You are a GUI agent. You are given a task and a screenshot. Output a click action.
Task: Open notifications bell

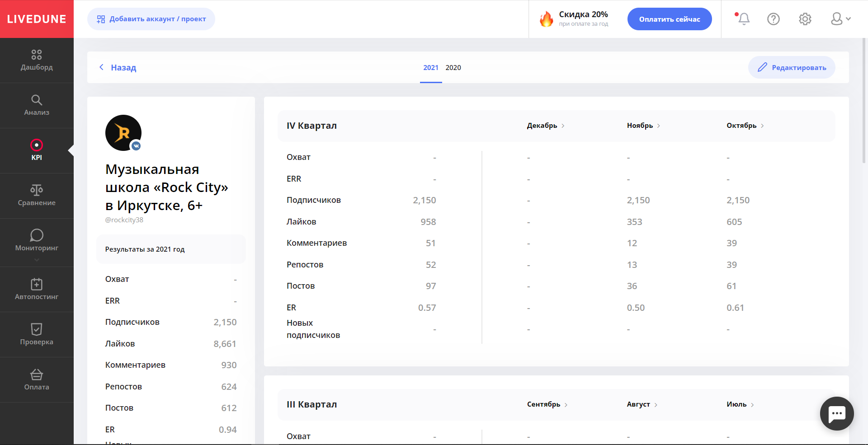click(743, 19)
